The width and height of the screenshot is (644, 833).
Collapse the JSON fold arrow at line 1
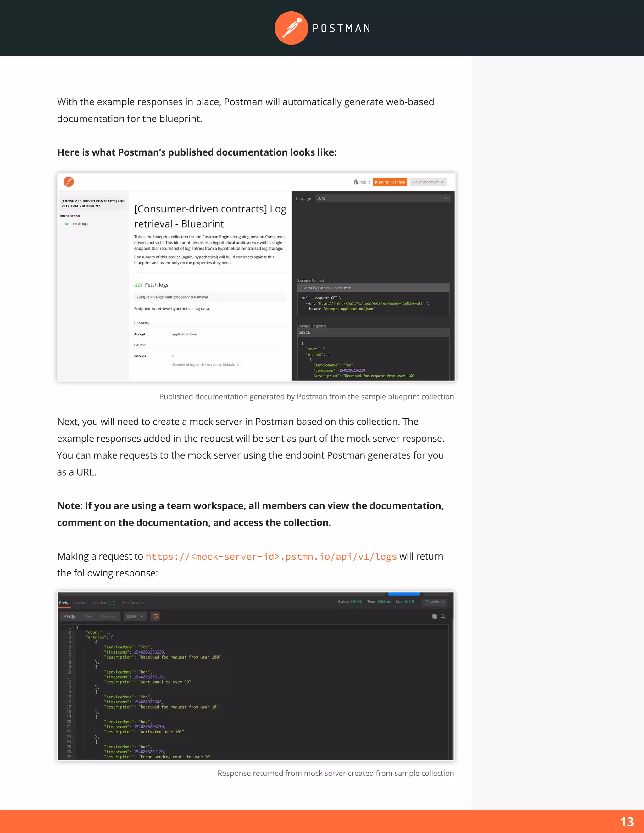click(x=73, y=627)
